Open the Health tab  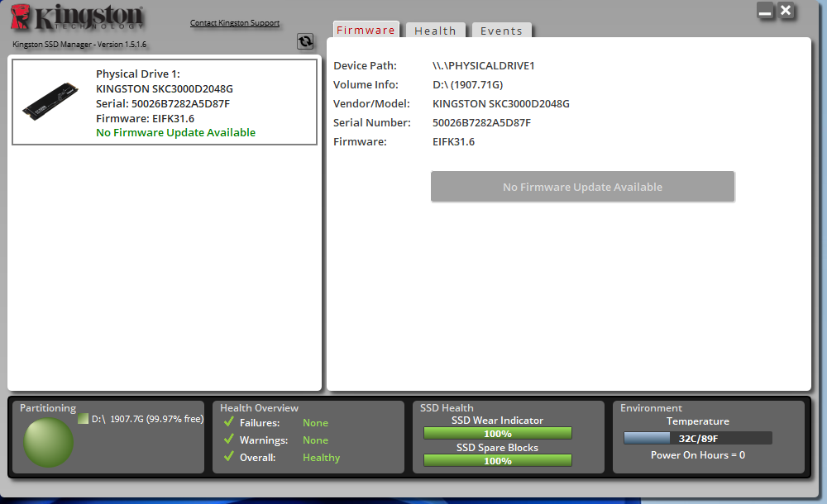pos(436,31)
